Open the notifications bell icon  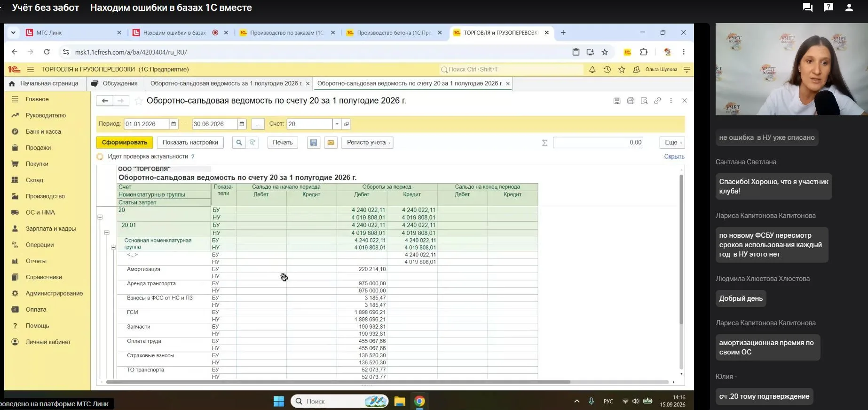(x=592, y=69)
